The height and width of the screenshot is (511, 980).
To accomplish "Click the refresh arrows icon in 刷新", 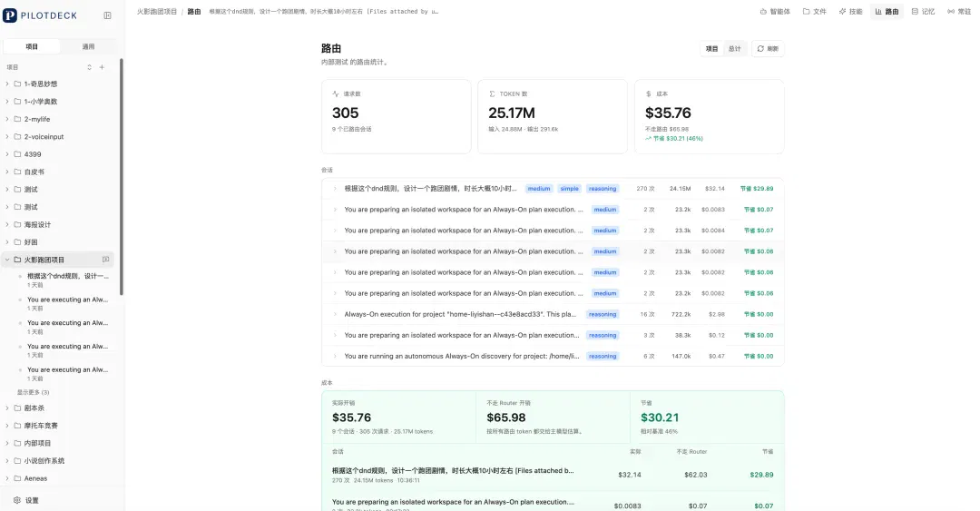I will [x=760, y=49].
